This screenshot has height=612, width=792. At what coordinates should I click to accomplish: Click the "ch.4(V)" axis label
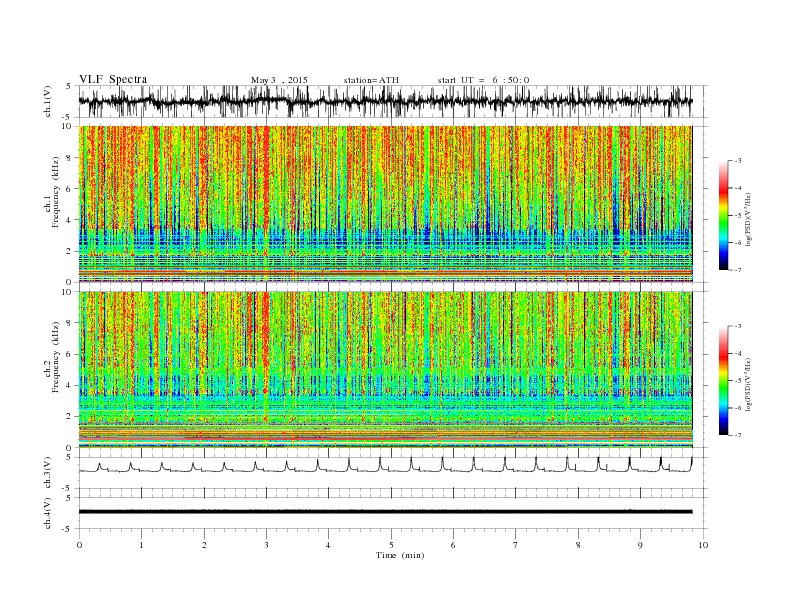pyautogui.click(x=48, y=514)
